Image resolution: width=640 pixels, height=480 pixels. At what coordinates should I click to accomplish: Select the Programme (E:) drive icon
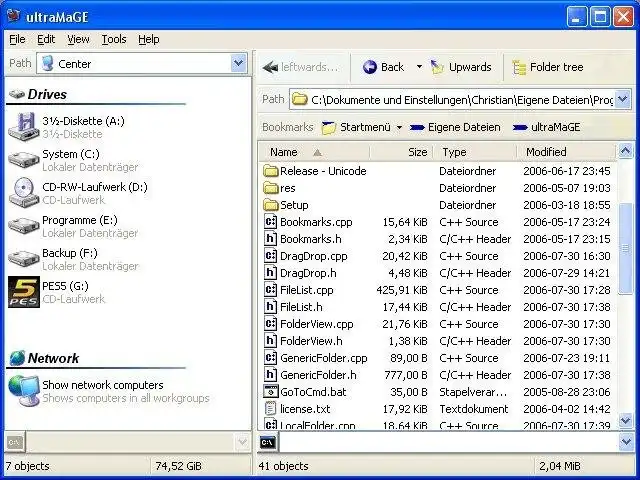click(x=24, y=226)
